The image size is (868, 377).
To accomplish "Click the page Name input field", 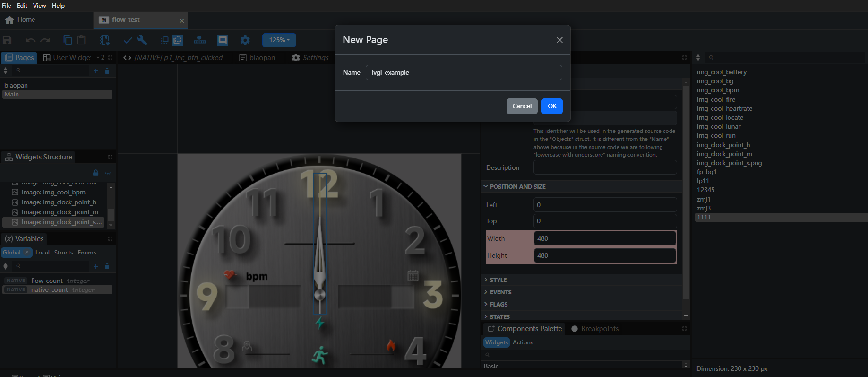I will (x=464, y=73).
